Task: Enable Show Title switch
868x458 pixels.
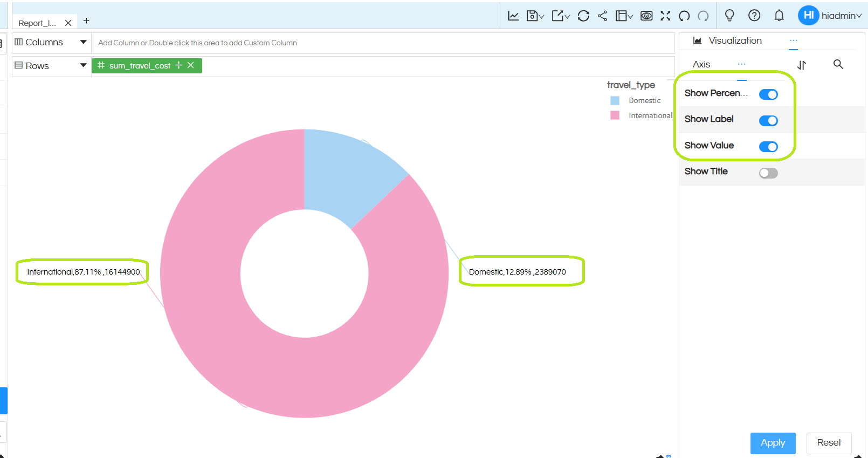Action: tap(768, 173)
